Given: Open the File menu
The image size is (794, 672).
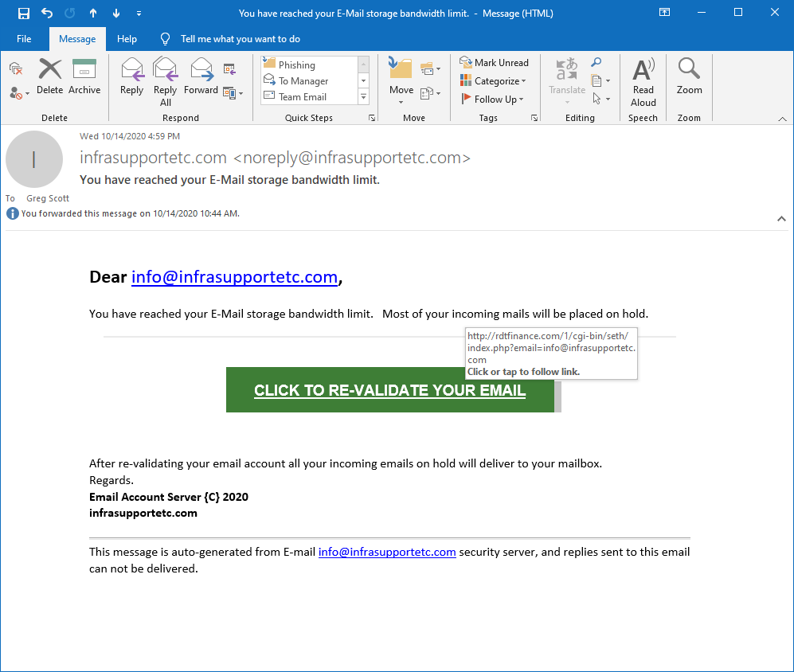Looking at the screenshot, I should pyautogui.click(x=24, y=39).
